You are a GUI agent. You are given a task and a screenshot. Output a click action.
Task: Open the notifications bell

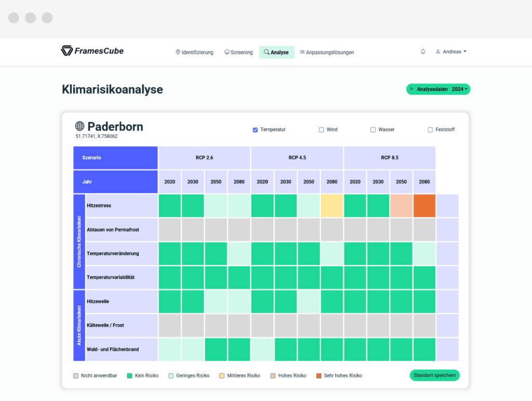pyautogui.click(x=423, y=51)
